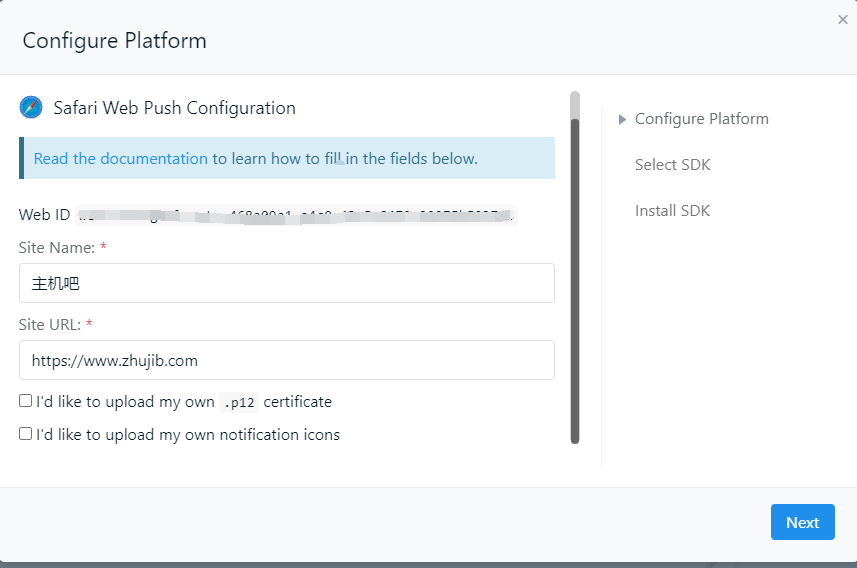Focus the Site Name input field

point(287,283)
